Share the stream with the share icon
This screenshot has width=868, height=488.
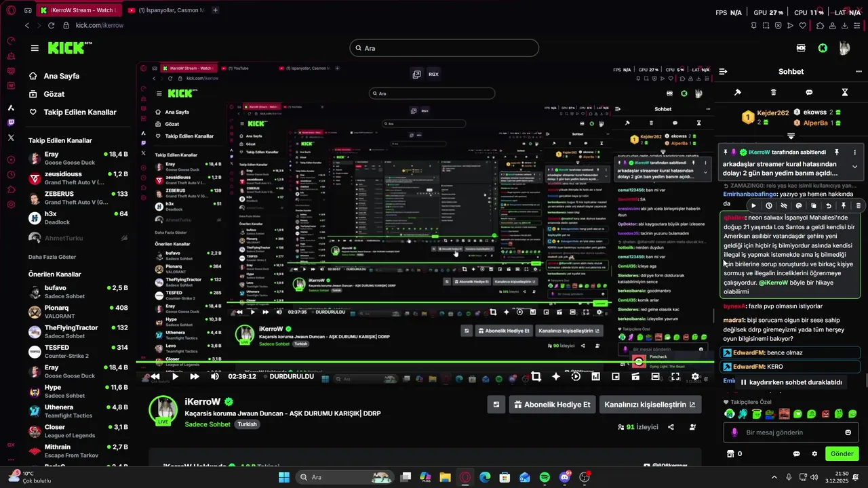671,427
